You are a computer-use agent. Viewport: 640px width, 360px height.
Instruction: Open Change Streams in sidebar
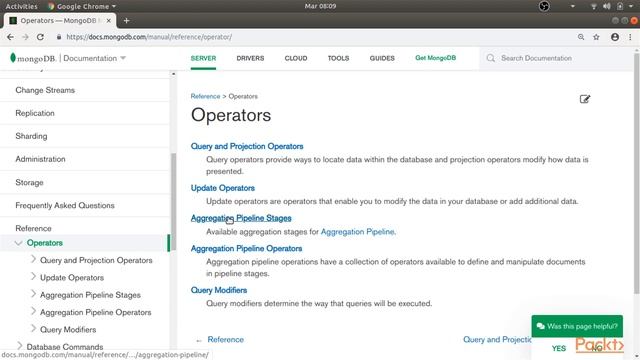[45, 90]
